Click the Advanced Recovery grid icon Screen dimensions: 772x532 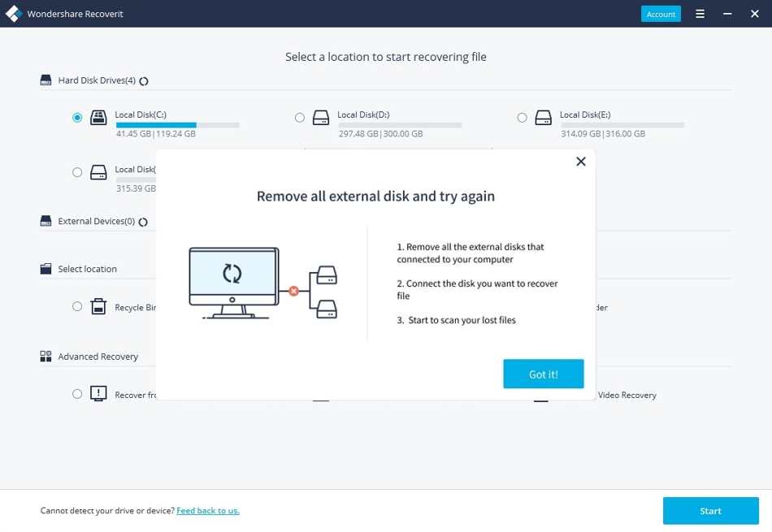[x=46, y=357]
